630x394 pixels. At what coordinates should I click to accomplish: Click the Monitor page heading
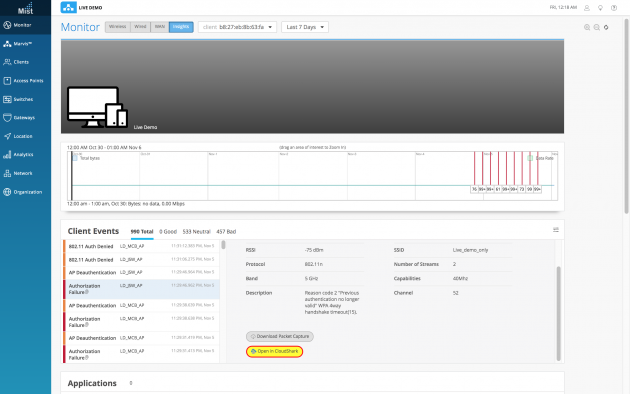(x=80, y=27)
